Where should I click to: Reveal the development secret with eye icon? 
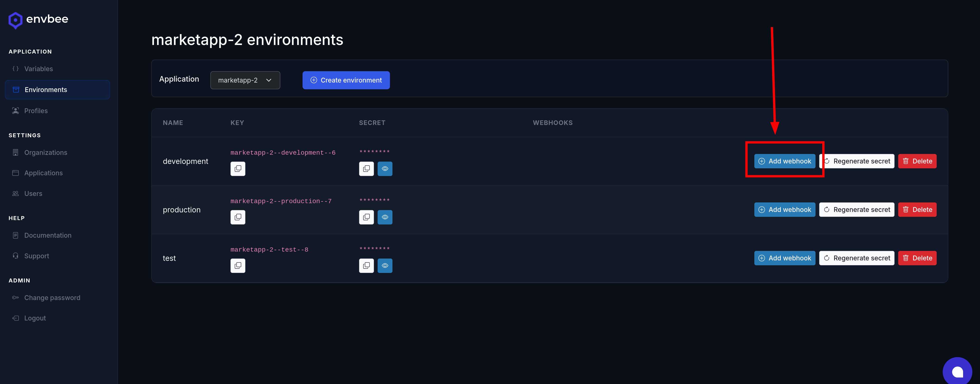(385, 169)
